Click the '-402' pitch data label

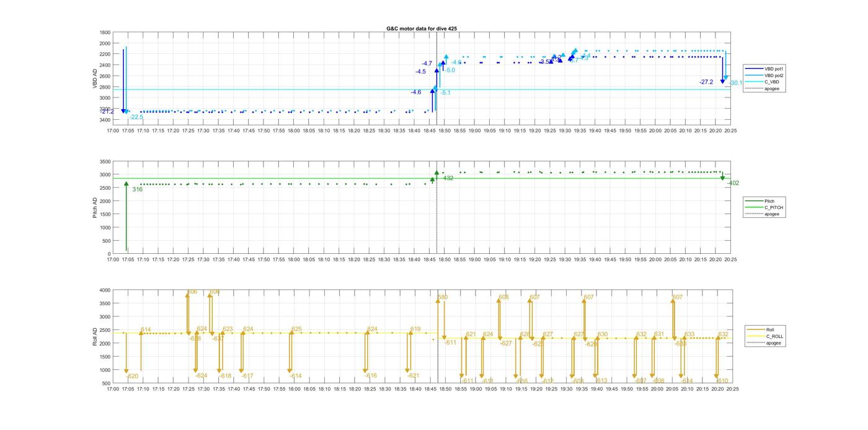[x=733, y=183]
